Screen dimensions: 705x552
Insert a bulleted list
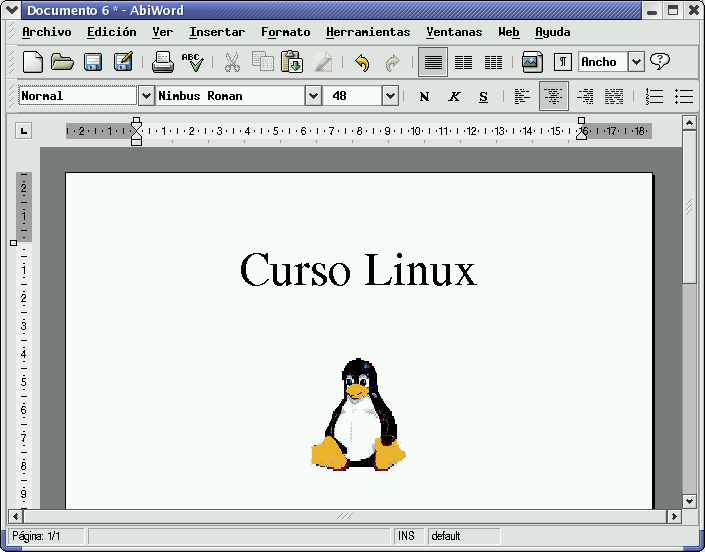point(683,96)
